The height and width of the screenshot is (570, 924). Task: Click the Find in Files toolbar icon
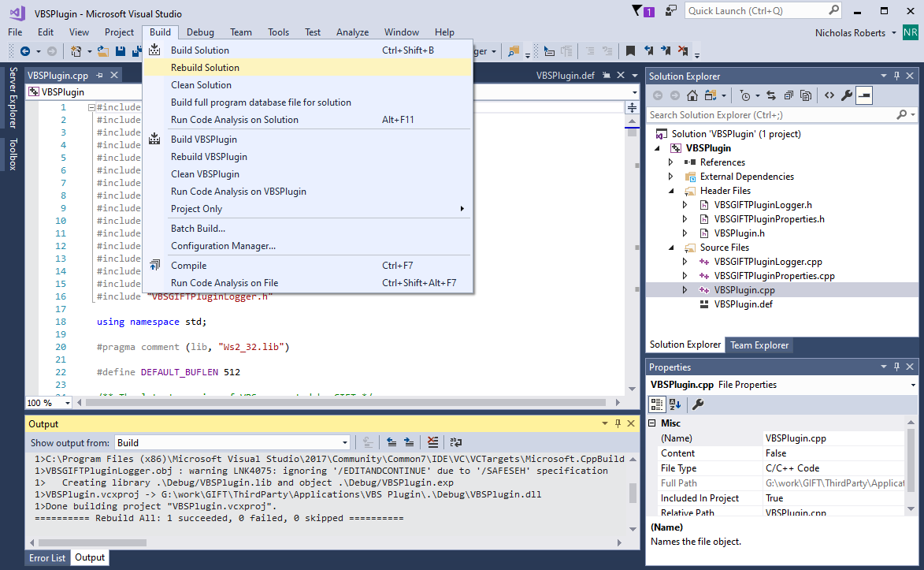tap(514, 51)
